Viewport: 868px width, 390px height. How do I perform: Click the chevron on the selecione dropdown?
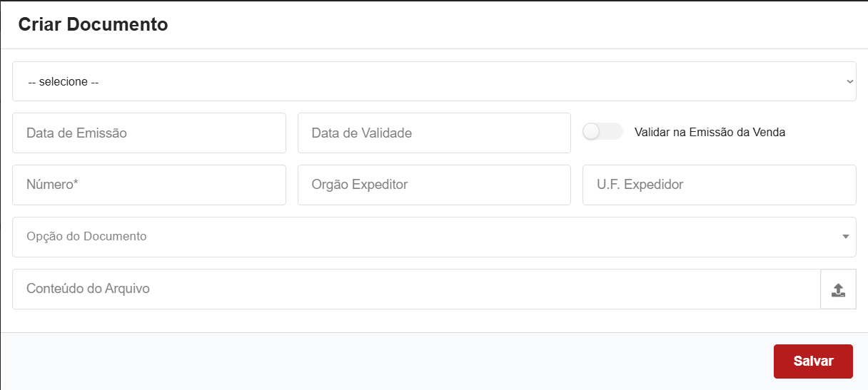pyautogui.click(x=849, y=81)
